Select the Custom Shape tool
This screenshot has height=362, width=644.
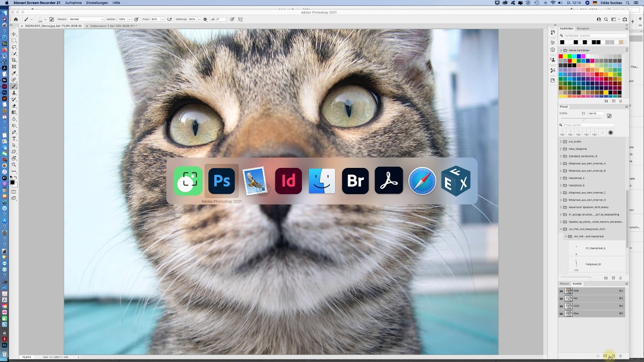pyautogui.click(x=14, y=151)
